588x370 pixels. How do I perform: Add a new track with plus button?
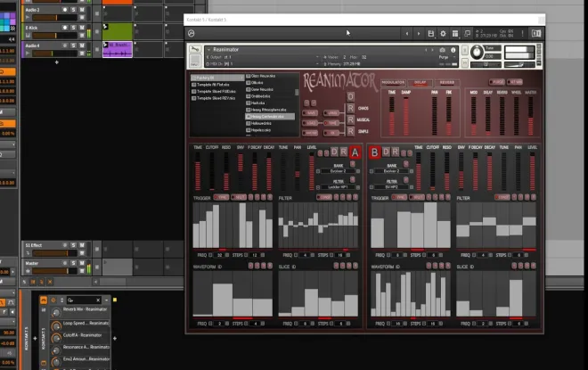click(x=57, y=62)
